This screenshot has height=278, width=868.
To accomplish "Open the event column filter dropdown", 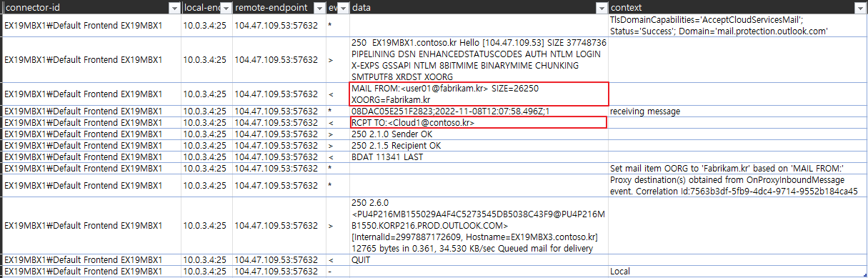I will pos(344,8).
